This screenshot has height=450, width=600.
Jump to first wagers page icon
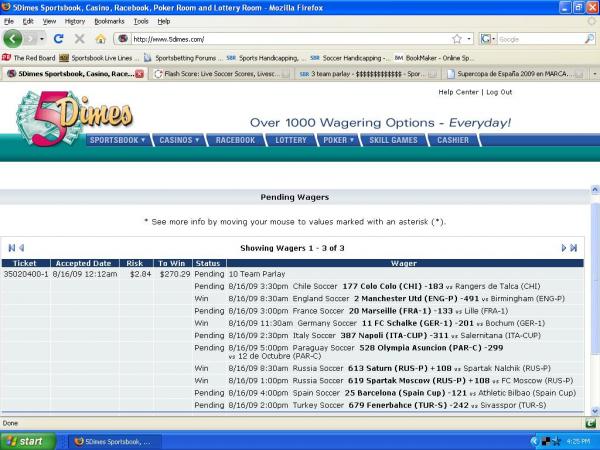coord(12,247)
